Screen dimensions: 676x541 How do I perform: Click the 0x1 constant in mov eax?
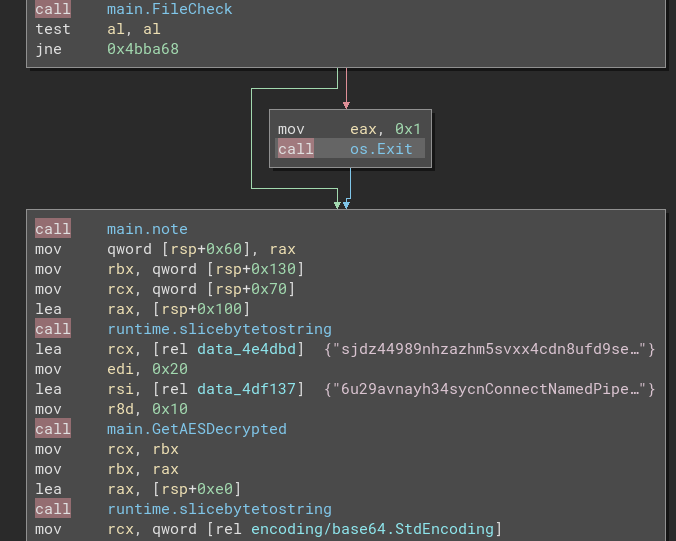pos(408,129)
